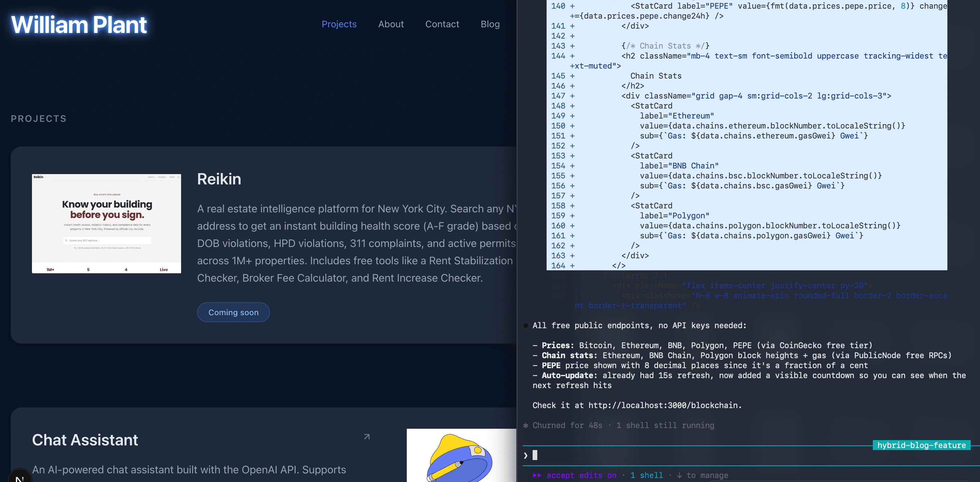Click label="BNB Chain" in the diff

pos(679,165)
